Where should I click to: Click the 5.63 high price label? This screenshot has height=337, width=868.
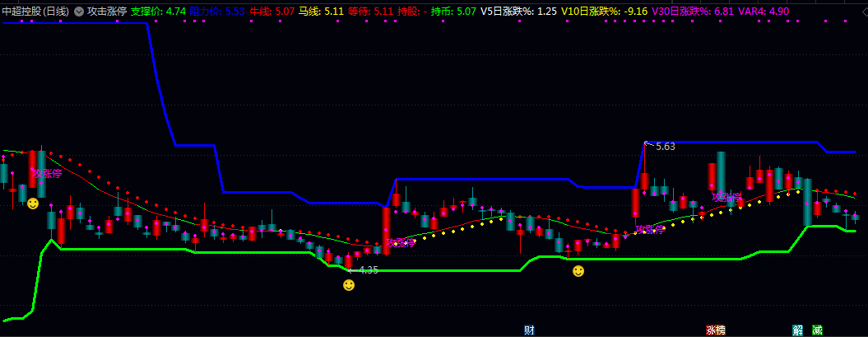[x=665, y=147]
